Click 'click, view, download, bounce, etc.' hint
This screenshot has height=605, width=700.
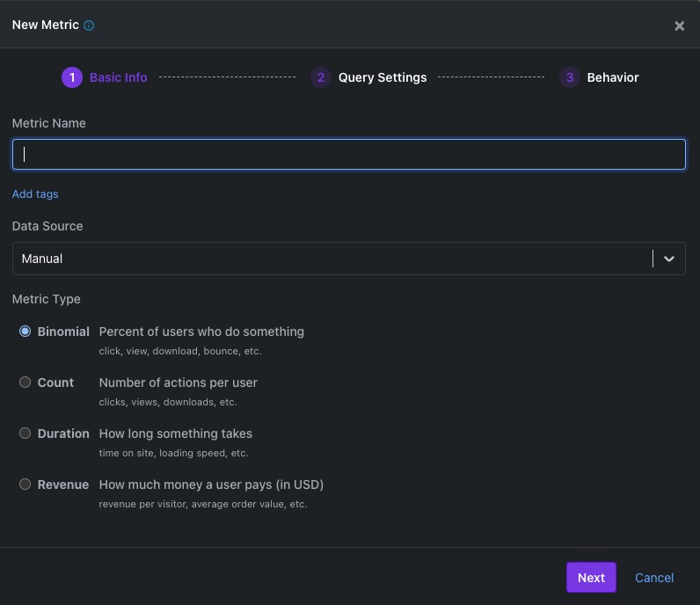click(180, 351)
